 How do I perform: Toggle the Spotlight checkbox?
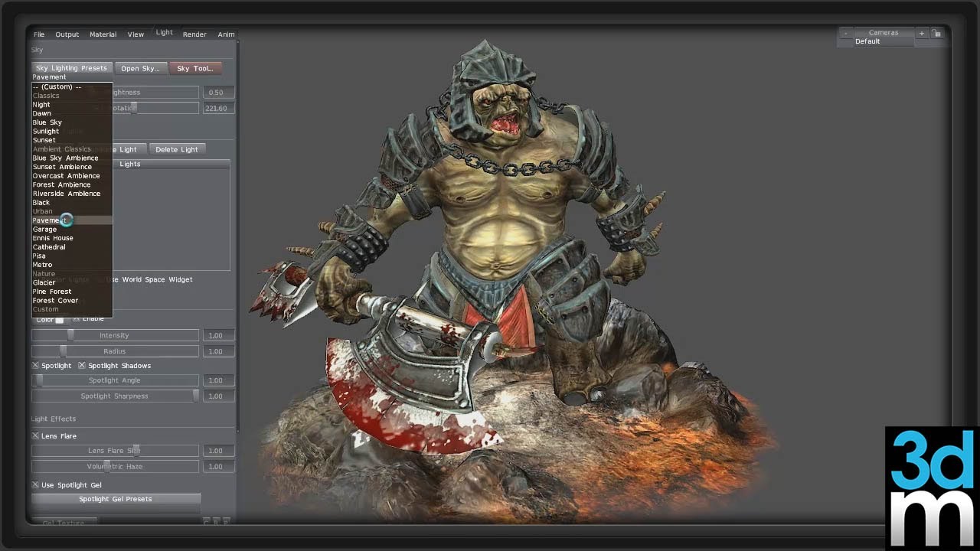(35, 366)
